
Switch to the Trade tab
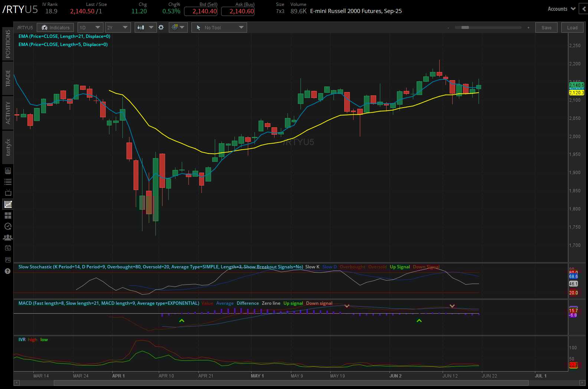tap(8, 78)
